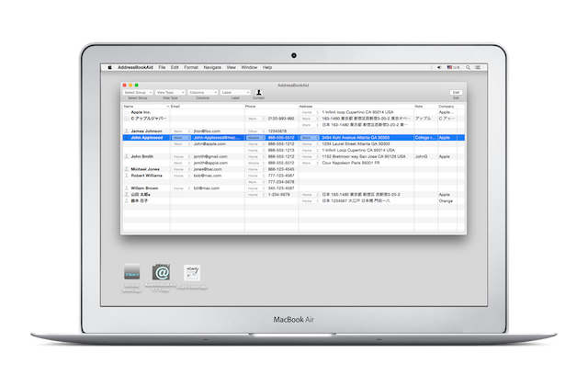Image resolution: width=588 pixels, height=387 pixels.
Task: Click the Address column header
Action: [x=356, y=107]
